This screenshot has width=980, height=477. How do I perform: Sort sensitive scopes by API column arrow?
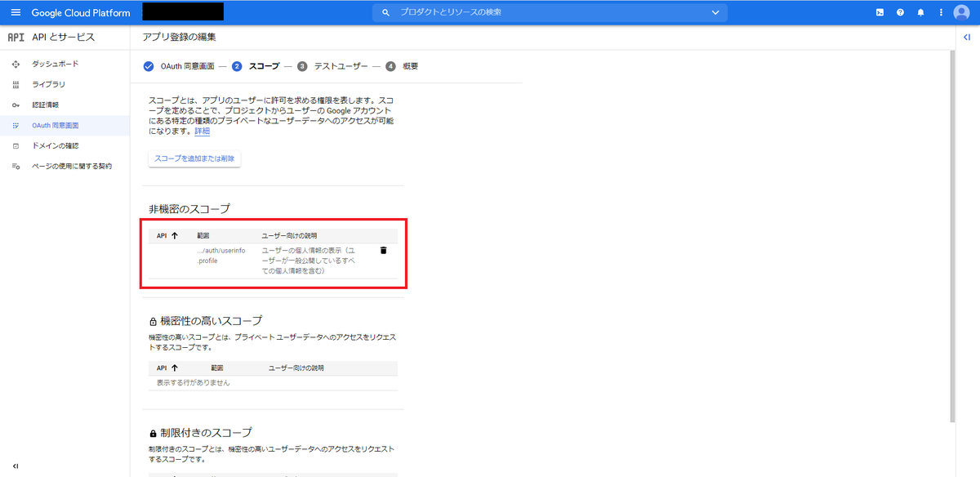click(x=175, y=368)
